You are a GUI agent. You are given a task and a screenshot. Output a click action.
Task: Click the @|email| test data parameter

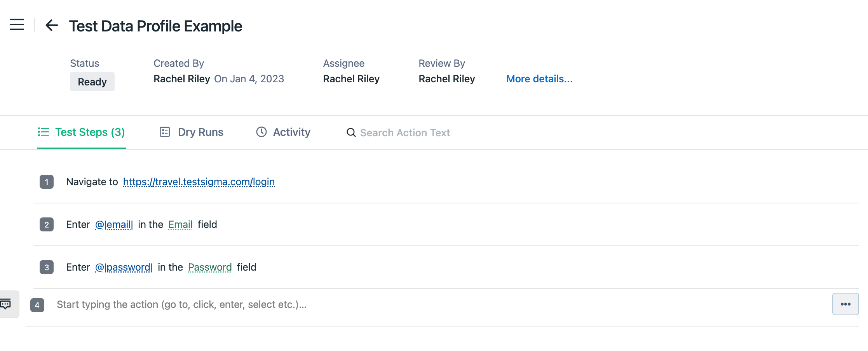[x=114, y=224]
